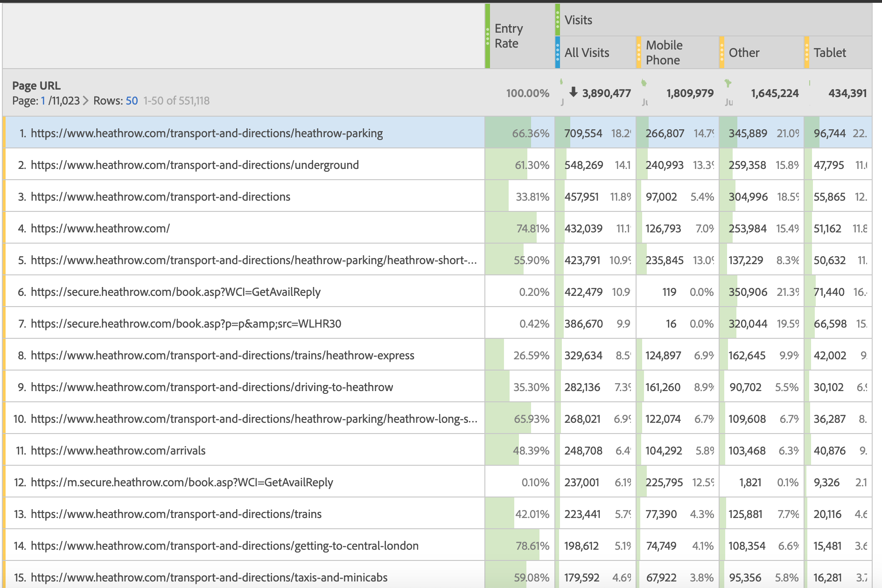
Task: Select row 2 underground URL
Action: [x=195, y=165]
